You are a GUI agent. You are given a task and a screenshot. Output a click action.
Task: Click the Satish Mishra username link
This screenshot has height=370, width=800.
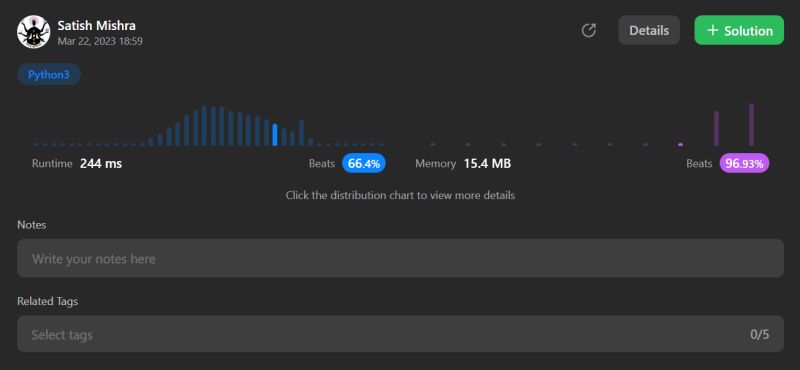(96, 26)
